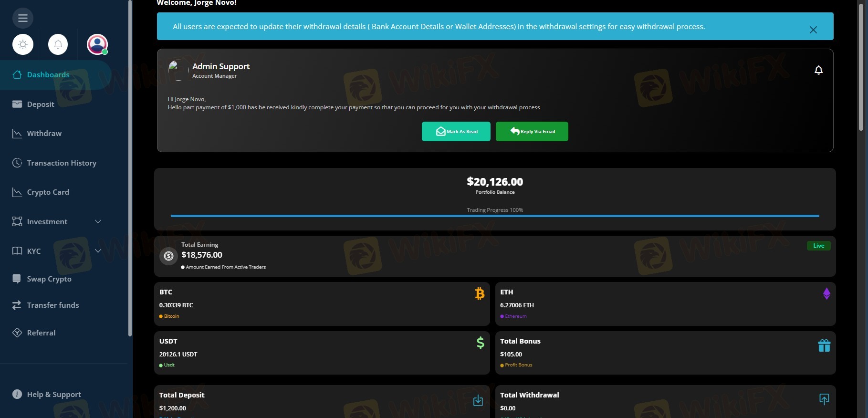Screen dimensions: 868x418
Task: Open the hamburger menu icon
Action: (x=23, y=18)
